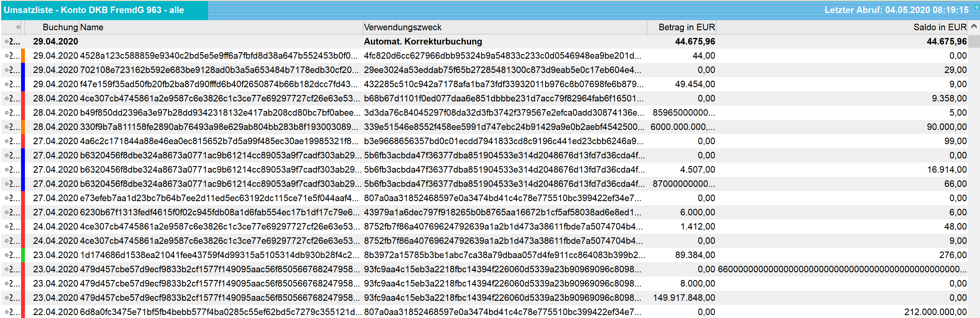The height and width of the screenshot is (318, 980).
Task: Expand the row with amount 89.384,00
Action: point(7,255)
